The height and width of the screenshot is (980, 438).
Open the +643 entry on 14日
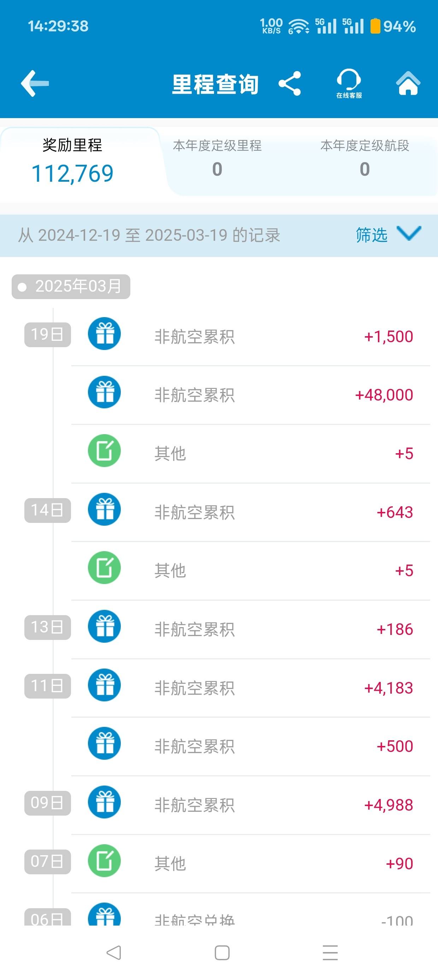[x=250, y=512]
